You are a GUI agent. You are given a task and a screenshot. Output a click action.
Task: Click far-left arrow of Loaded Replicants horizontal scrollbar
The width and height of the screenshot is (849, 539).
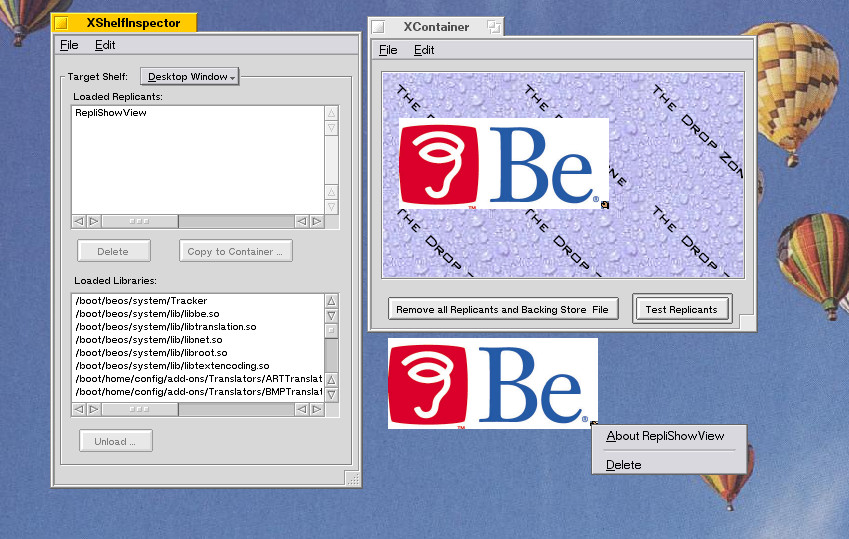[79, 221]
